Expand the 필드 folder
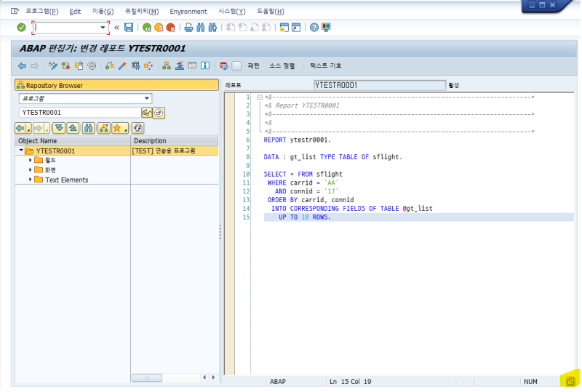Viewport: 582px width, 392px height. coord(30,160)
